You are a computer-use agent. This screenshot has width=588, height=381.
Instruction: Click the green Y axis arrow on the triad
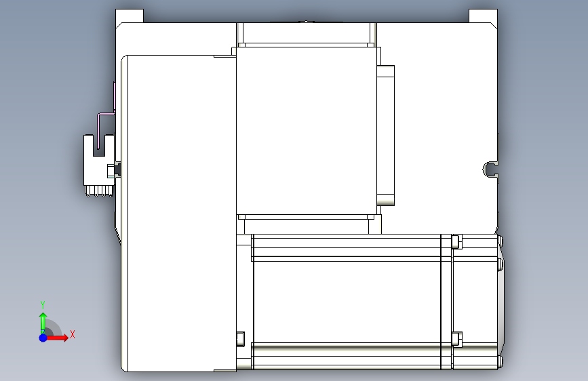[x=43, y=323]
